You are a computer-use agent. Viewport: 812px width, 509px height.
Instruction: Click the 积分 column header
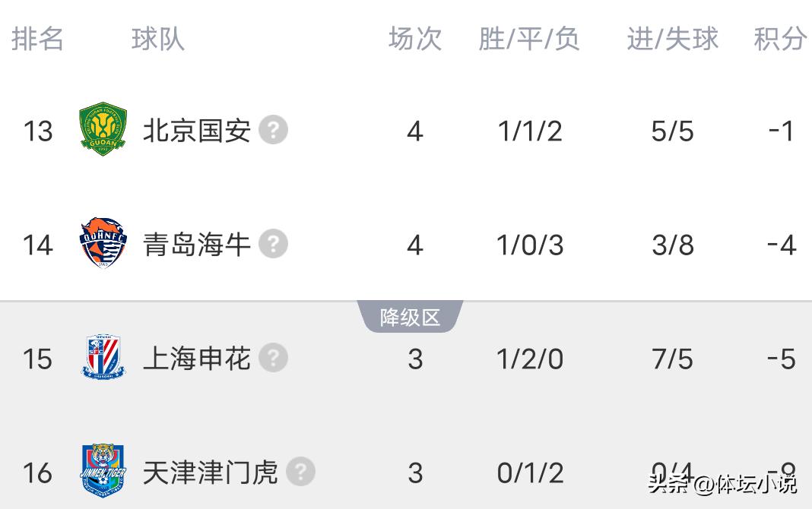click(x=780, y=38)
